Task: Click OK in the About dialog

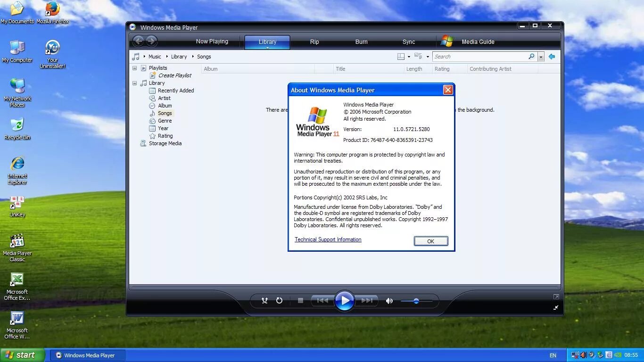Action: tap(430, 241)
